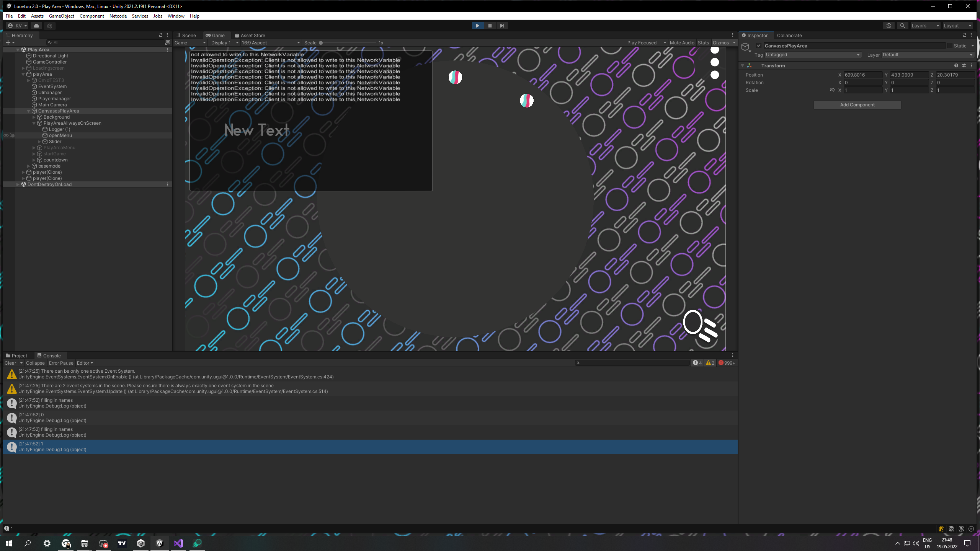The height and width of the screenshot is (551, 980).
Task: Toggle the warning count filter icon
Action: (710, 363)
